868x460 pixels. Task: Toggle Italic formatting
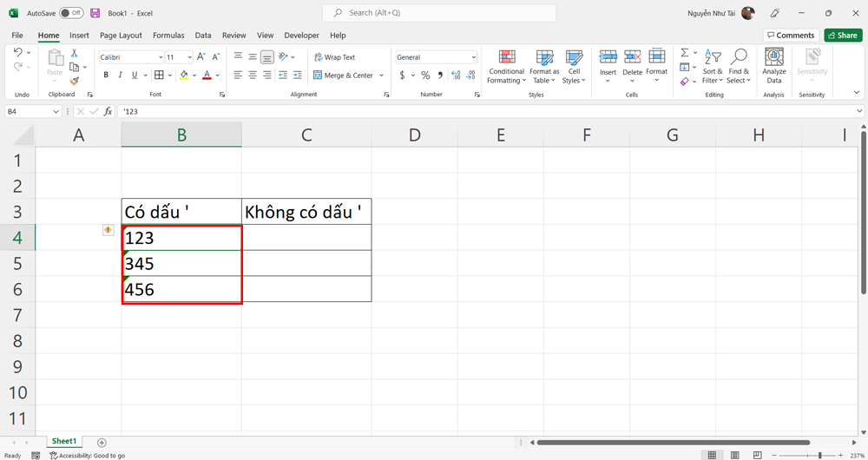click(x=120, y=75)
